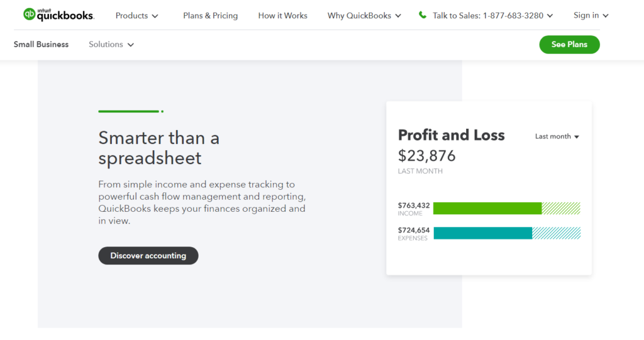Image resolution: width=644 pixels, height=340 pixels.
Task: Expand the Why QuickBooks menu
Action: pos(364,16)
